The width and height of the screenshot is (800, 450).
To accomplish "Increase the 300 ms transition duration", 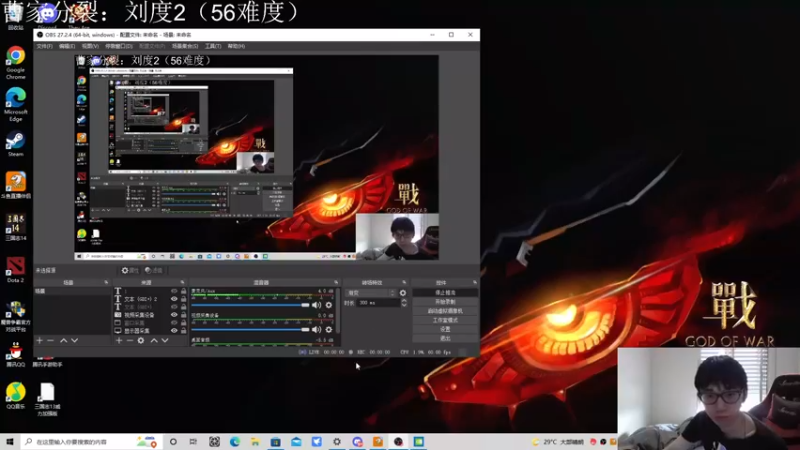I will (x=404, y=301).
